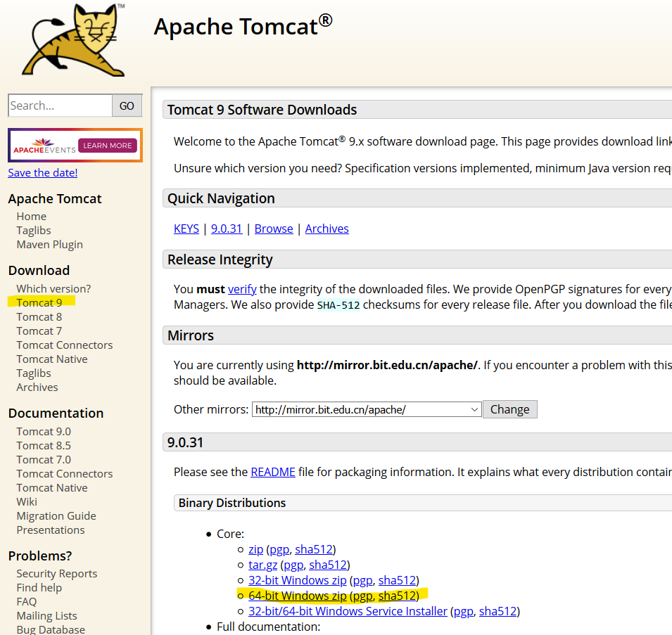Image resolution: width=672 pixels, height=635 pixels.
Task: Select Tomcat 7 download page
Action: point(39,331)
